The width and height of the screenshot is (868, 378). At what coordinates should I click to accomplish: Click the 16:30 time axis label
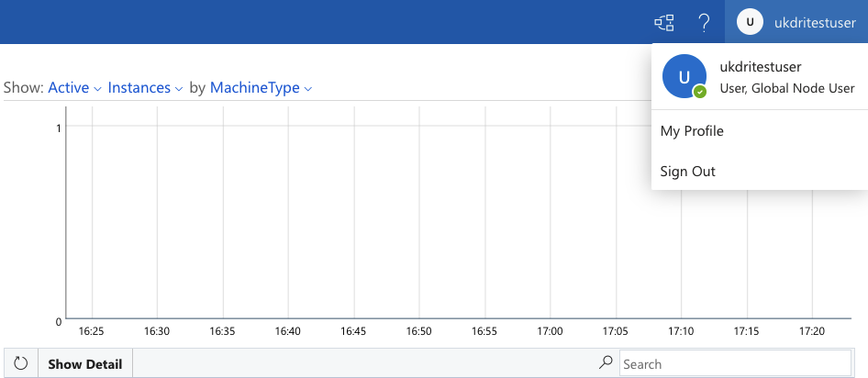tap(157, 331)
